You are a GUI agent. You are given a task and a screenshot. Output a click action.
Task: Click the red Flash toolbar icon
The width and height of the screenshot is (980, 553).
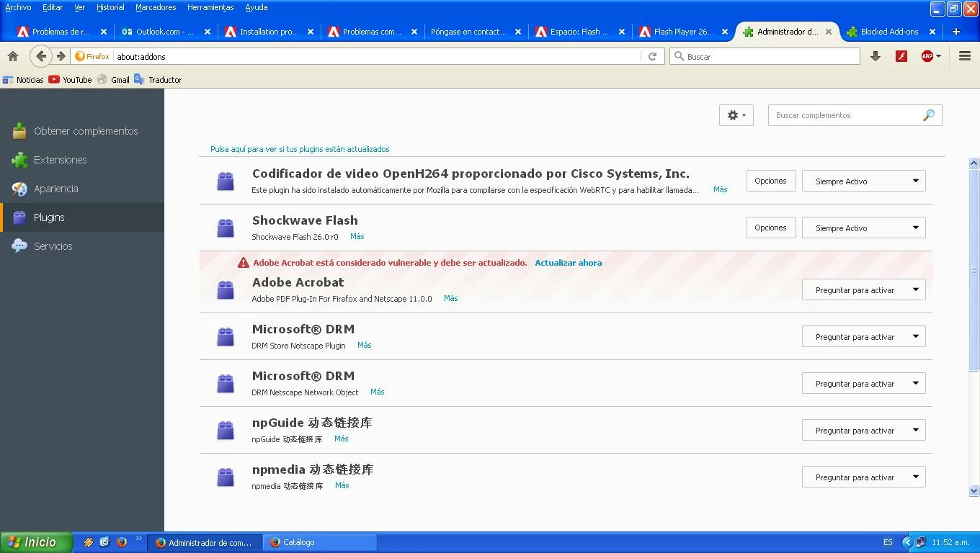(x=901, y=56)
